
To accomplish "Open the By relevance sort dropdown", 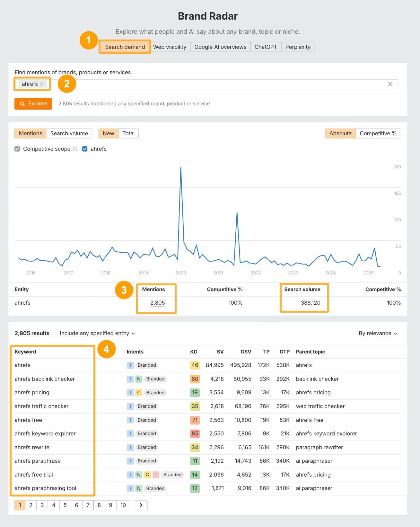I will [x=378, y=333].
